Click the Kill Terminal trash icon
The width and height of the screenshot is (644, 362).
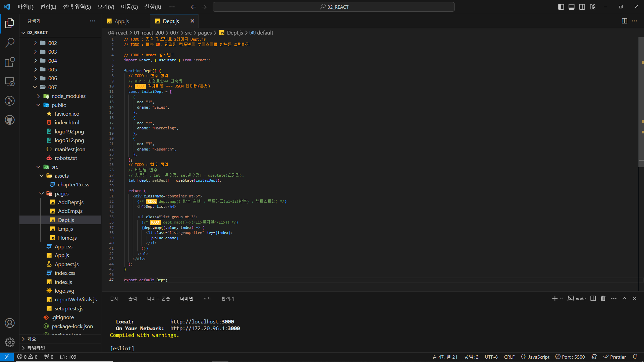603,298
